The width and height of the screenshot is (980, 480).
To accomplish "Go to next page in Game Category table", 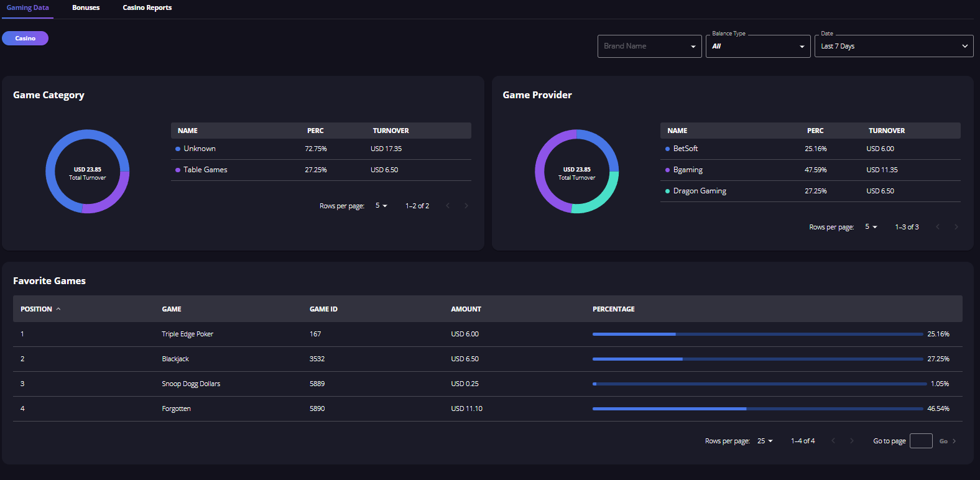I will [466, 206].
